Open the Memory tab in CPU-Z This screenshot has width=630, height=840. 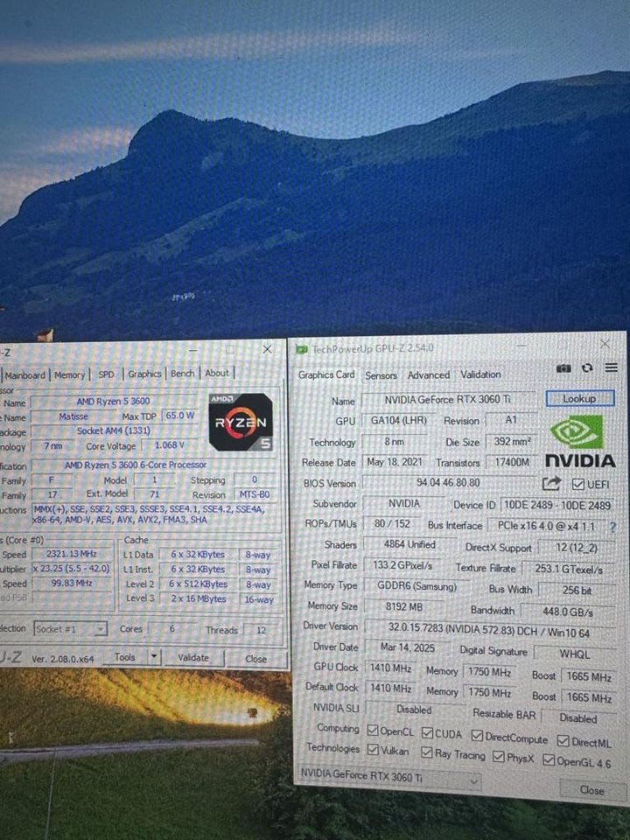[70, 375]
